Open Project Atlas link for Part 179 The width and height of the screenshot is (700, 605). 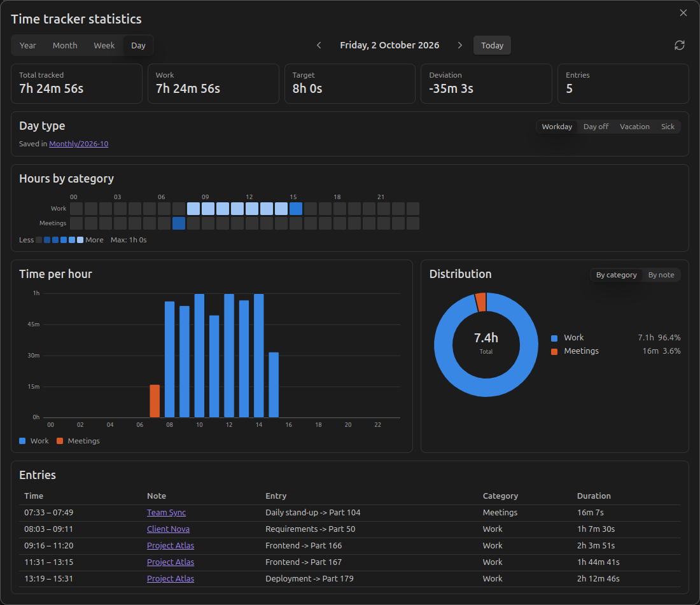click(171, 579)
